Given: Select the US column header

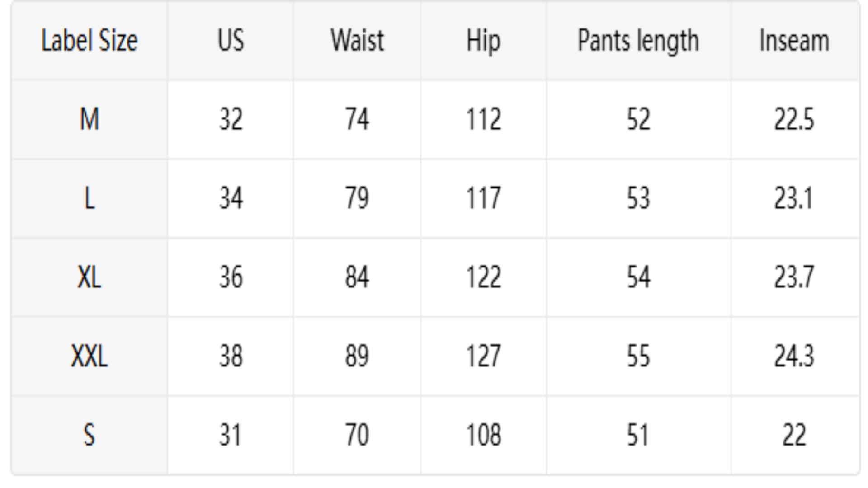Looking at the screenshot, I should click(x=231, y=41).
